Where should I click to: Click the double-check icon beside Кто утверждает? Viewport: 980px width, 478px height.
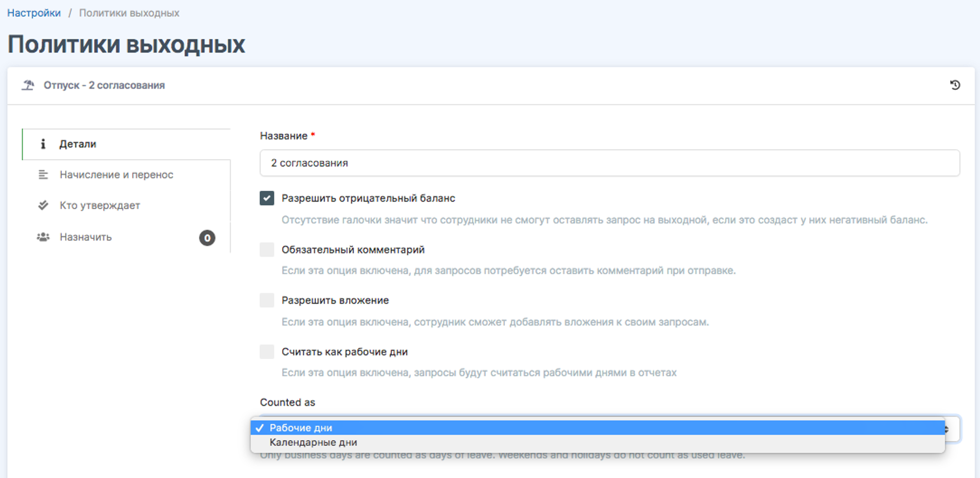pyautogui.click(x=43, y=206)
